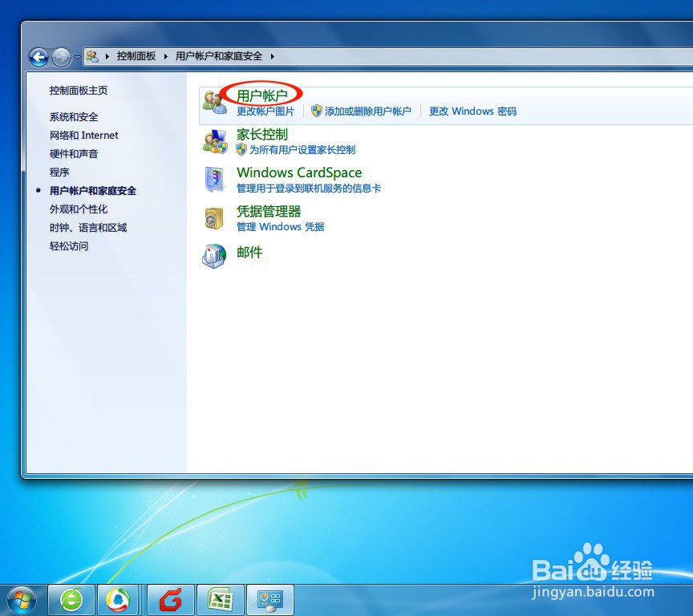
Task: Launch the green browser taskbar icon
Action: pos(71,600)
